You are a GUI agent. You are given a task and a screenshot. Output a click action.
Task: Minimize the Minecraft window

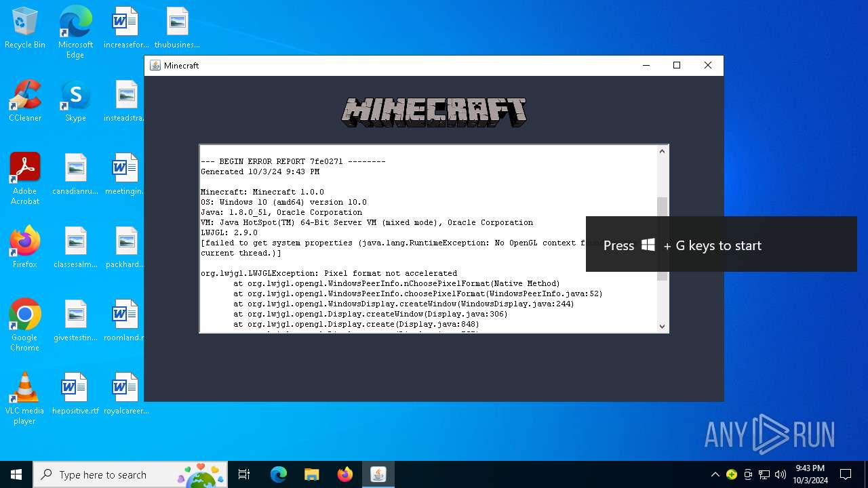[646, 65]
